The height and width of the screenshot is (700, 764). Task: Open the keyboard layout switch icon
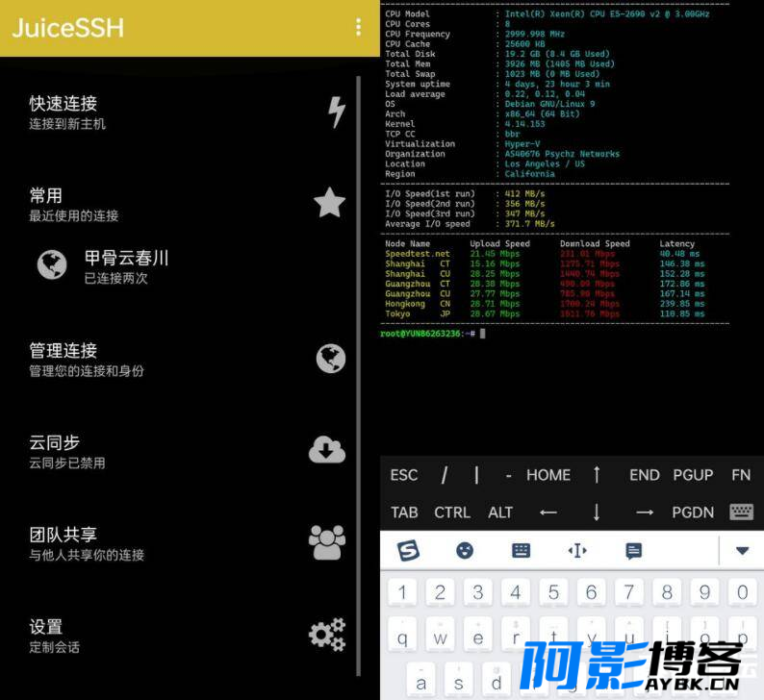[521, 551]
